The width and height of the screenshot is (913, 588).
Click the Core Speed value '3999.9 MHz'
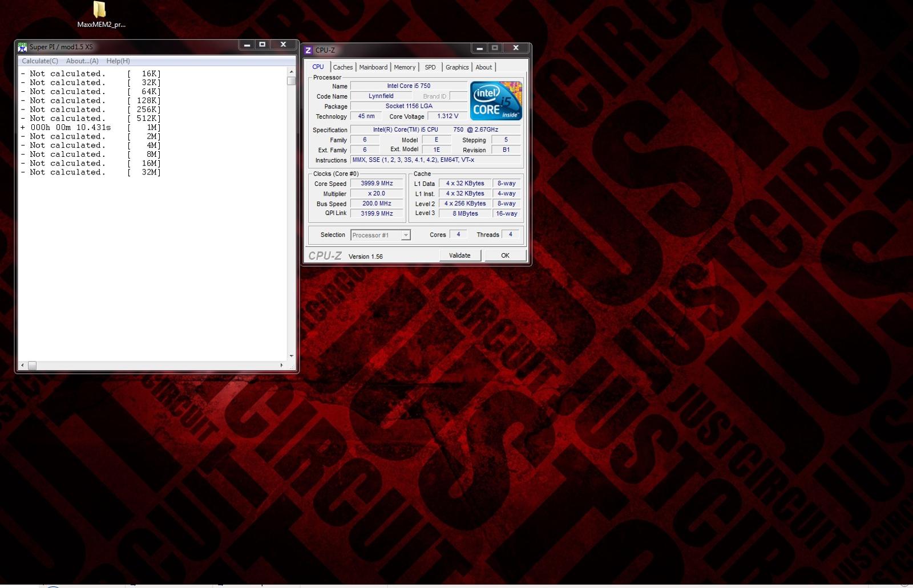377,184
